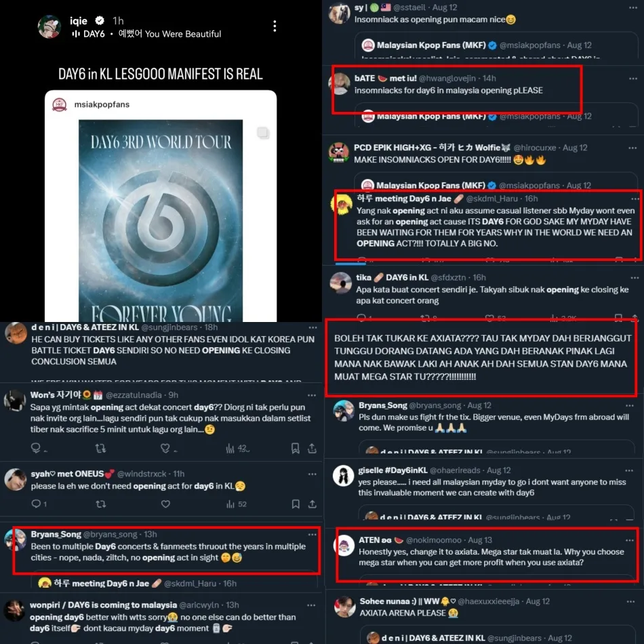This screenshot has height=644, width=644.
Task: Open more options on Bryans_Song 13h tweet
Action: pos(312,534)
